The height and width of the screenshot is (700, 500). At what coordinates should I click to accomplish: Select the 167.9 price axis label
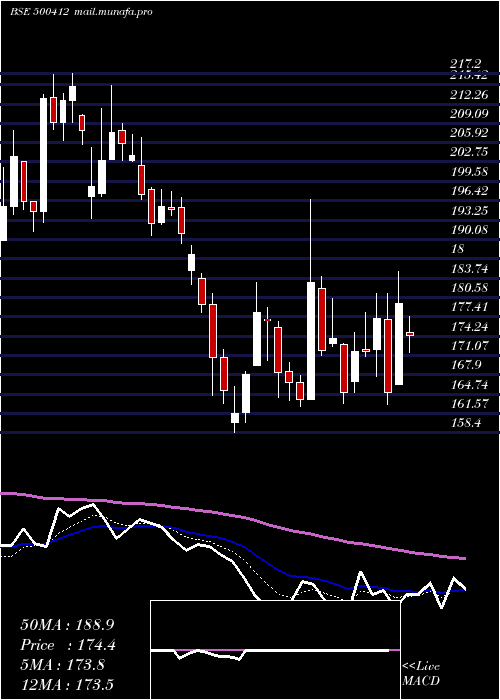click(x=466, y=365)
